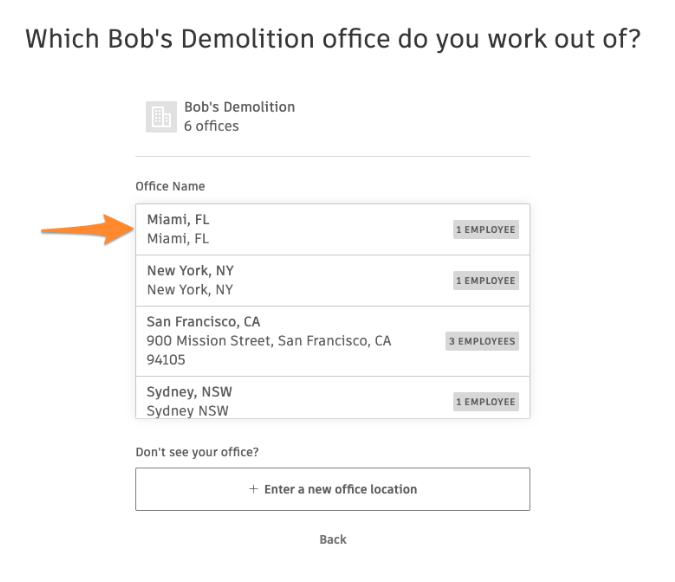The width and height of the screenshot is (675, 582).
Task: Click the 3 EMPLOYEES badge
Action: [482, 341]
